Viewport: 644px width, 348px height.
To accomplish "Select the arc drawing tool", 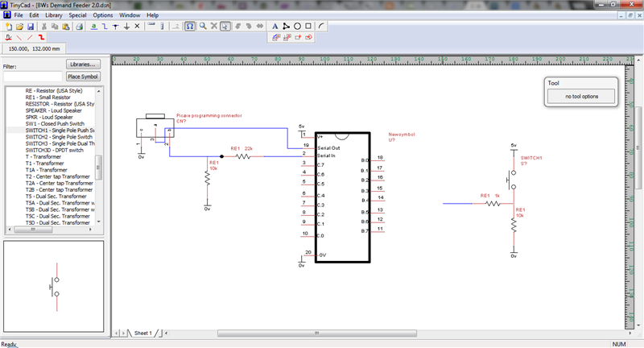I will pyautogui.click(x=321, y=26).
